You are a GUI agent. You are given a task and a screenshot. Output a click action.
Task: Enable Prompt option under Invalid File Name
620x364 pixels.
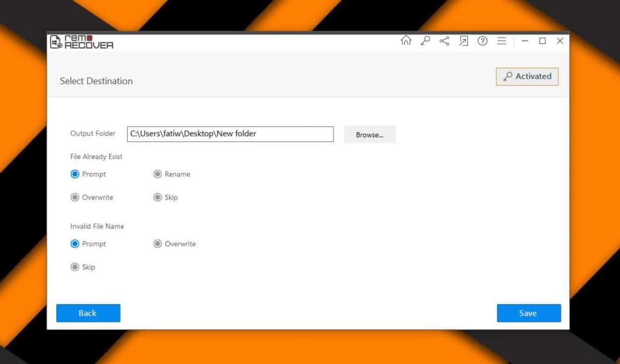click(75, 244)
